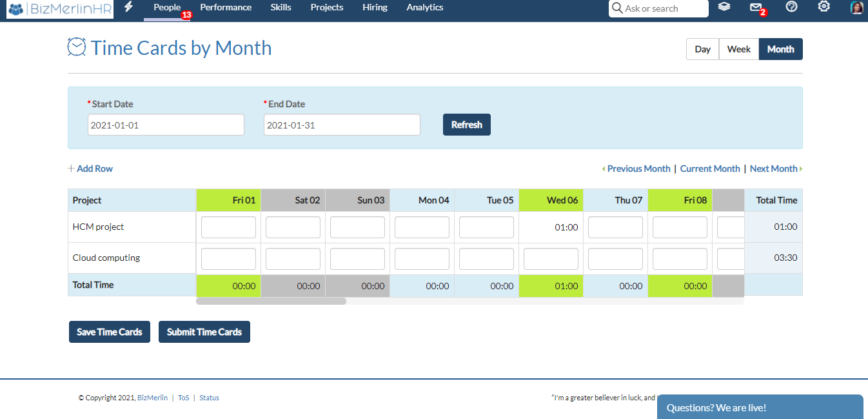Click Save Time Cards
Screen dimensions: 868x419
click(109, 331)
